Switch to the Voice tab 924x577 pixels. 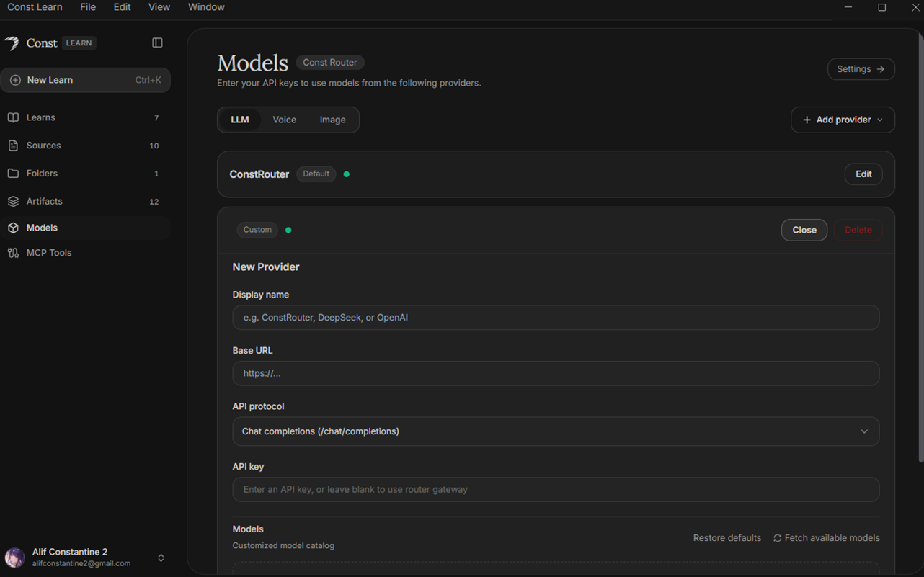coord(285,120)
